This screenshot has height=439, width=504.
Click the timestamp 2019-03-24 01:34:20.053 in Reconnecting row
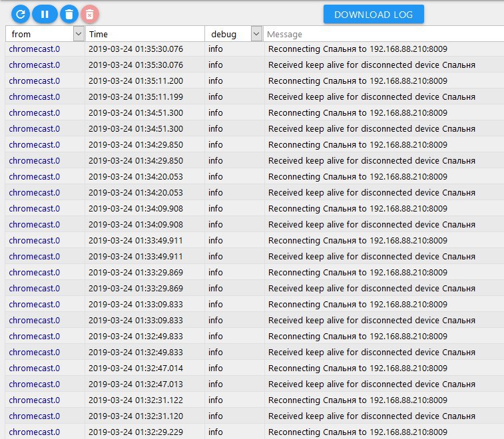136,177
